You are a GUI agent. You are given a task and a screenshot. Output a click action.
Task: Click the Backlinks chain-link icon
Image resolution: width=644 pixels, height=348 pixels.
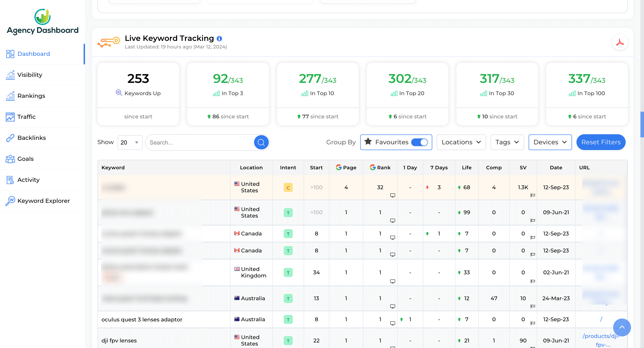click(x=10, y=138)
